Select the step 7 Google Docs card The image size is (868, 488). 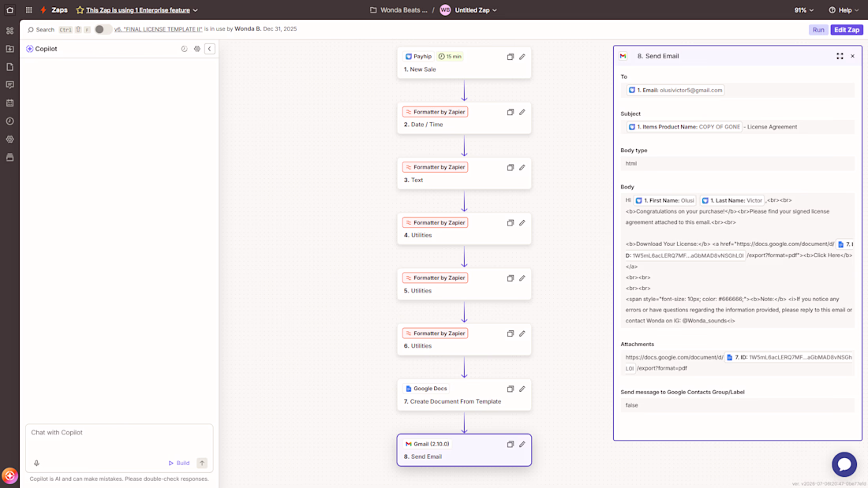(x=464, y=394)
